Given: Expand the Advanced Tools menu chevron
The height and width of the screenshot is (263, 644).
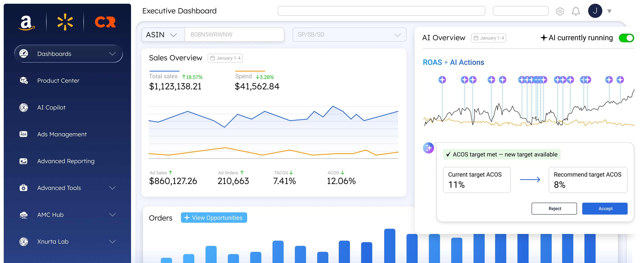Looking at the screenshot, I should pyautogui.click(x=112, y=188).
